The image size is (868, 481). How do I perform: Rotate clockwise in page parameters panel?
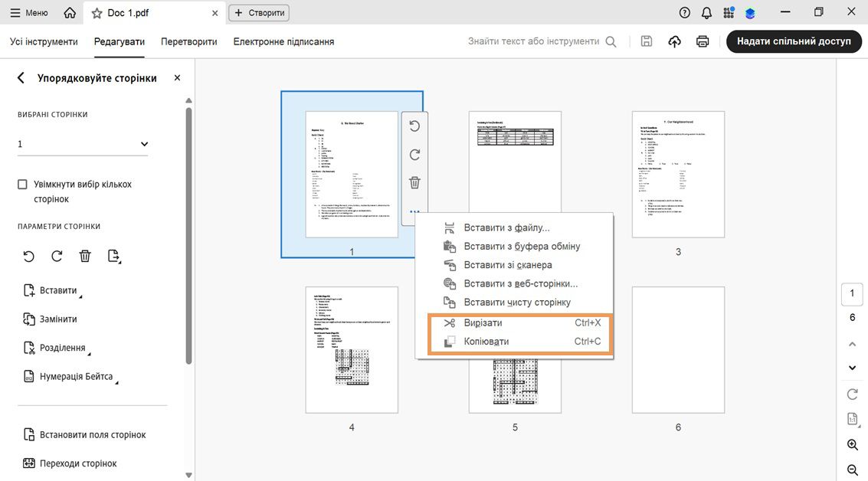57,257
